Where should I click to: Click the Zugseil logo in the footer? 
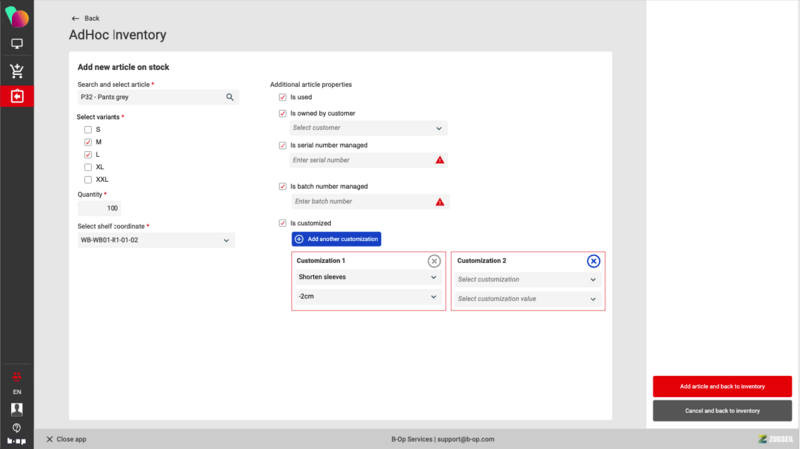[x=776, y=439]
